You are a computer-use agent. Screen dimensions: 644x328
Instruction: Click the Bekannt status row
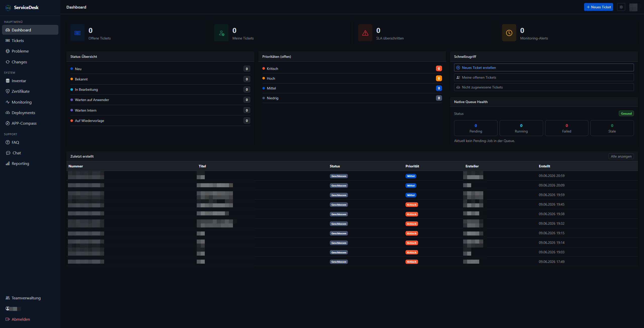click(160, 79)
